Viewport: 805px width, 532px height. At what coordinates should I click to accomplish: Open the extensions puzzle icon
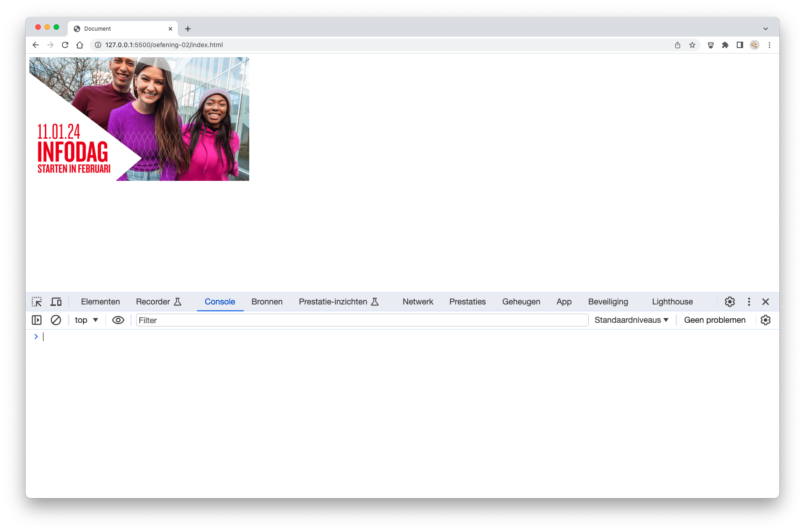[x=725, y=45]
